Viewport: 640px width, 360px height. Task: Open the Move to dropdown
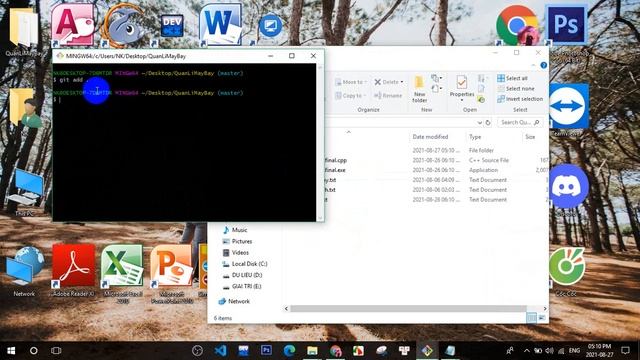coord(351,82)
